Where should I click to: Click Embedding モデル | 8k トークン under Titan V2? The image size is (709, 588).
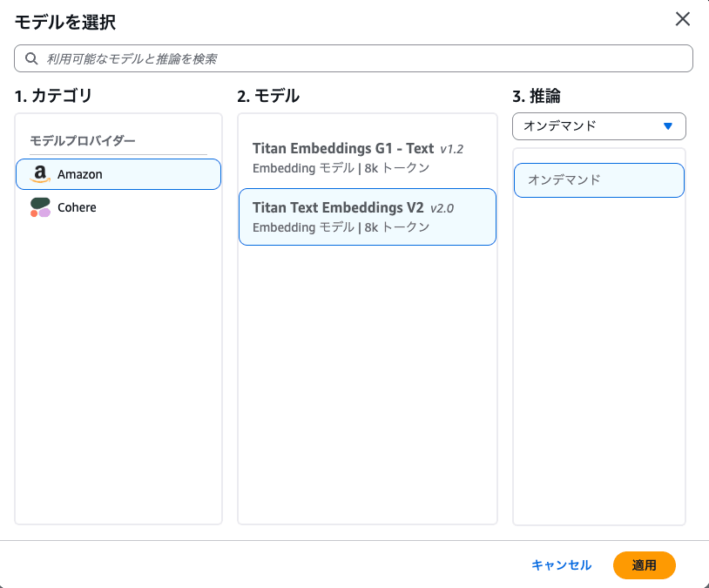click(341, 227)
